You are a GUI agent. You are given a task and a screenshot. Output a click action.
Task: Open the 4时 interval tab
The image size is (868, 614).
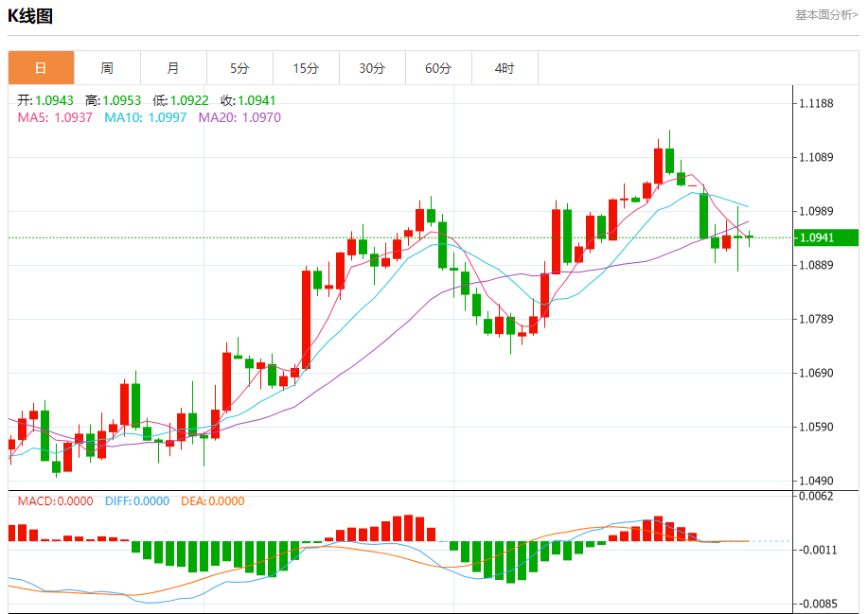point(505,68)
